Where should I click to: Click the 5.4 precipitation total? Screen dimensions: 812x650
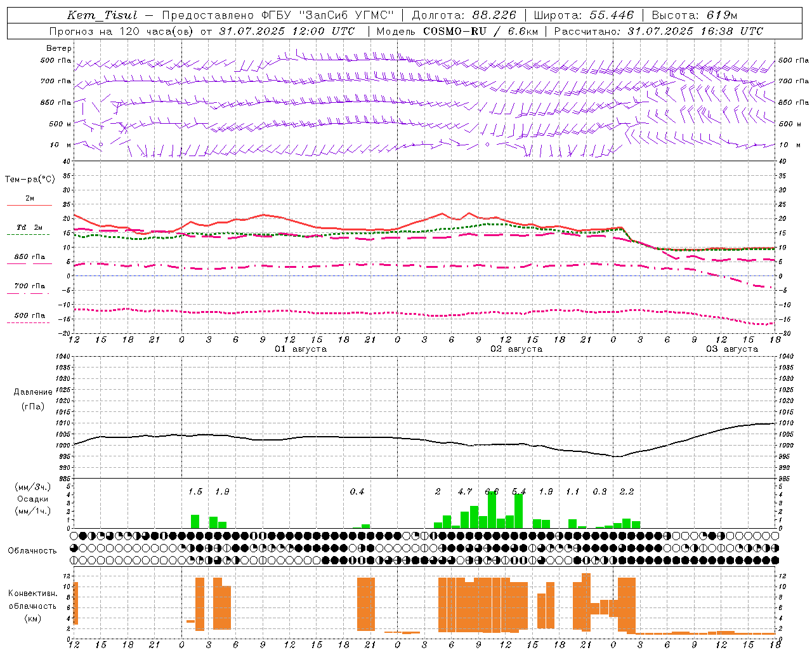point(519,492)
